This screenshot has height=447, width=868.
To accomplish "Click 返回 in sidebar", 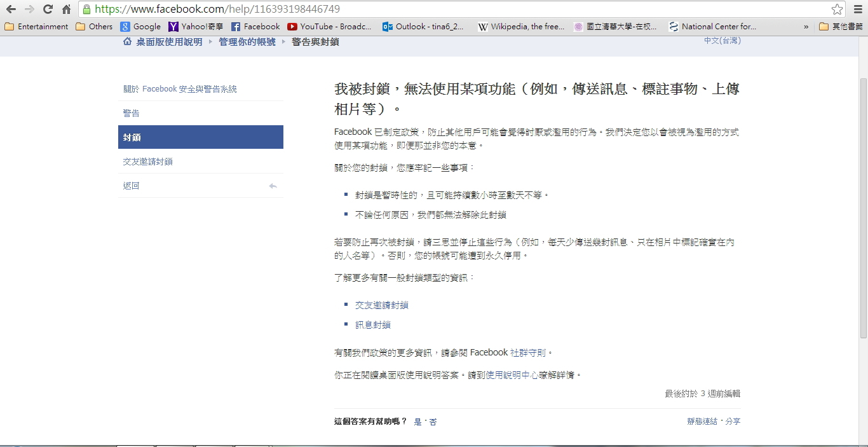I will click(201, 186).
